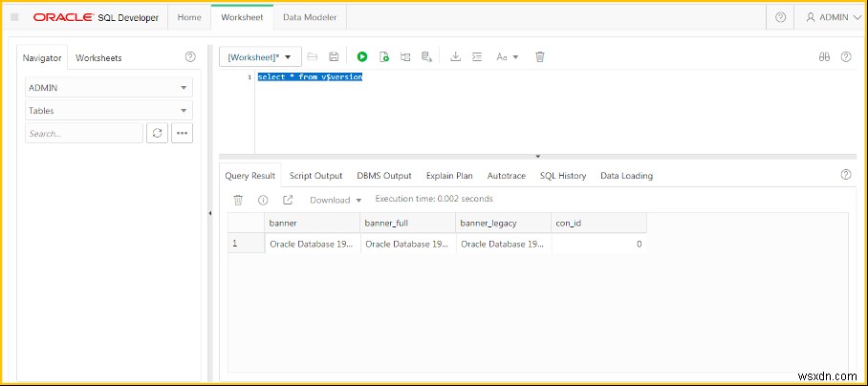868x386 pixels.
Task: Click the Navigator search field
Action: 83,134
